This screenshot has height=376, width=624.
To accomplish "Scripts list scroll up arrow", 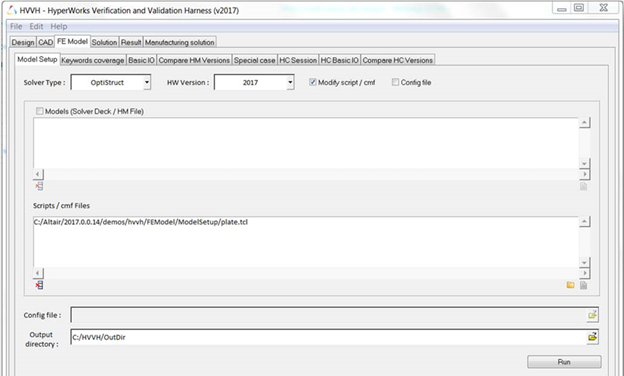I will 584,222.
